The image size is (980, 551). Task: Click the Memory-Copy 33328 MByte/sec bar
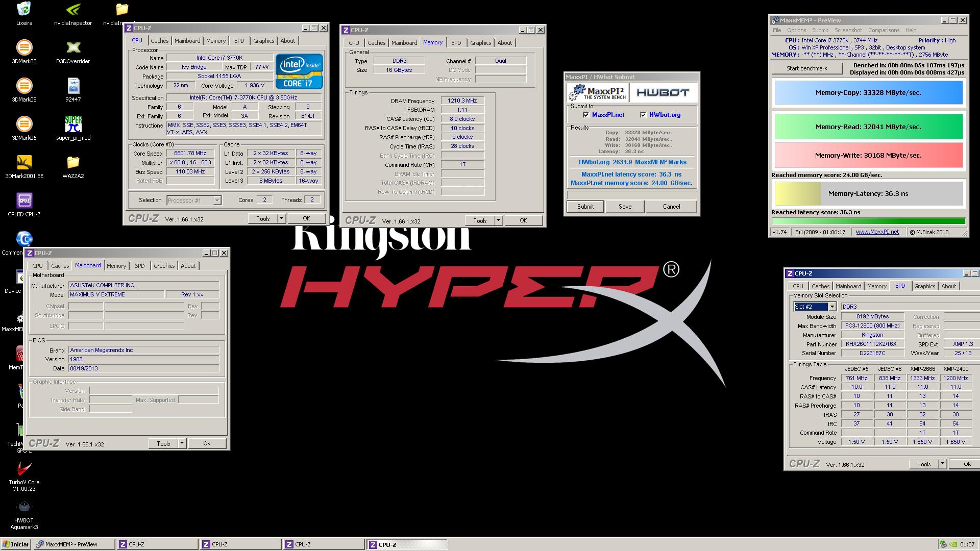click(x=869, y=93)
